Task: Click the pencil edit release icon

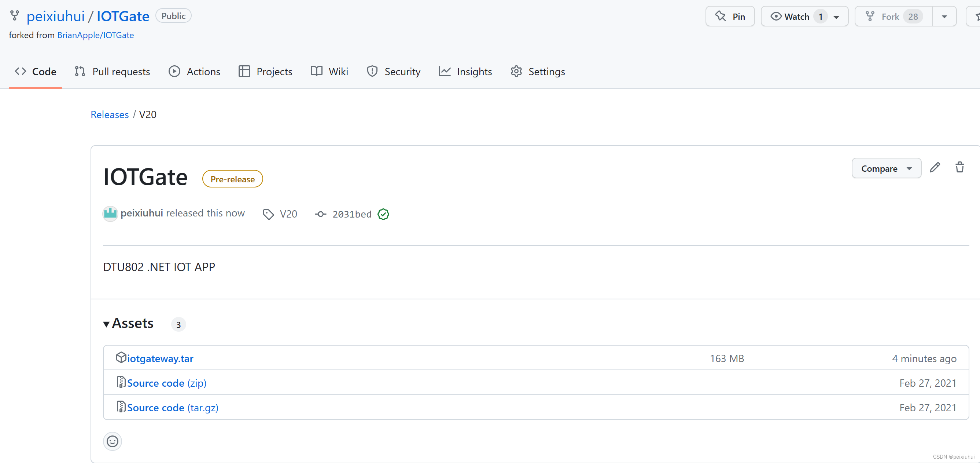Action: [935, 168]
